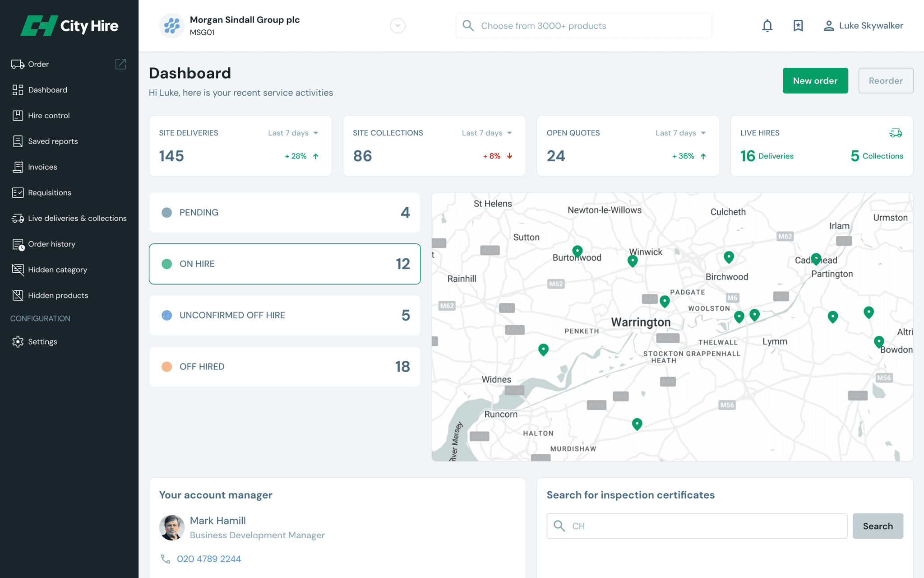Click the orange OFF HIRED color dot
This screenshot has width=924, height=578.
tap(166, 367)
